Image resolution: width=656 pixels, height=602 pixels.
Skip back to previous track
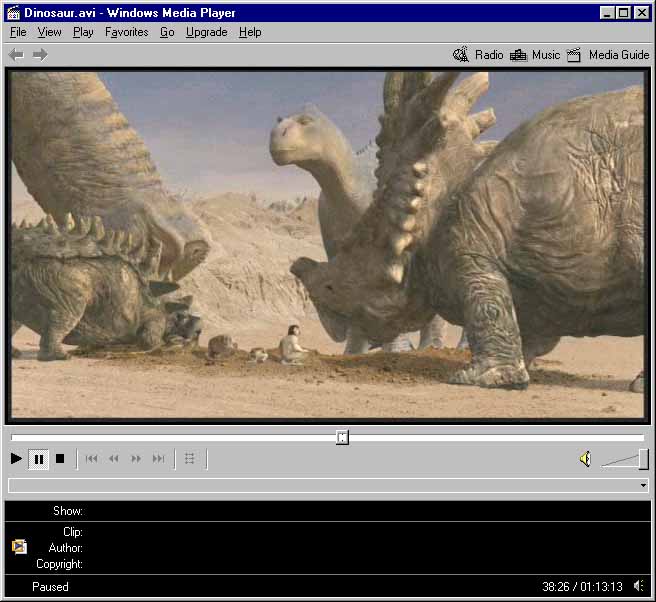pyautogui.click(x=92, y=459)
